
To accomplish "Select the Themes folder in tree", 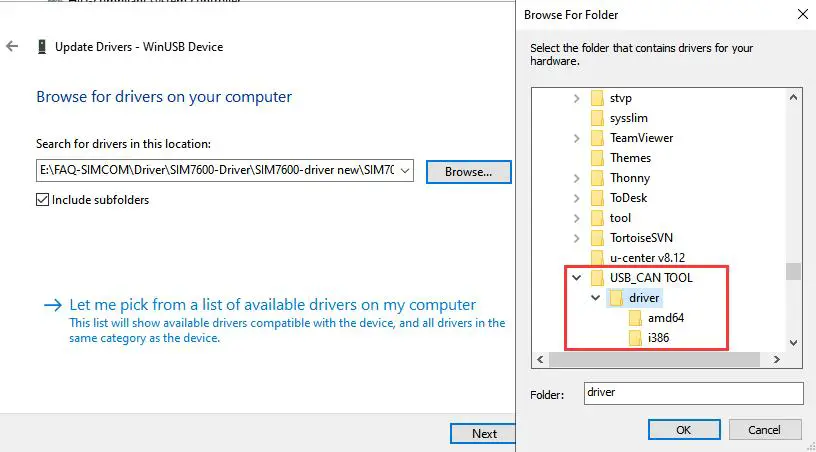I will tap(630, 158).
